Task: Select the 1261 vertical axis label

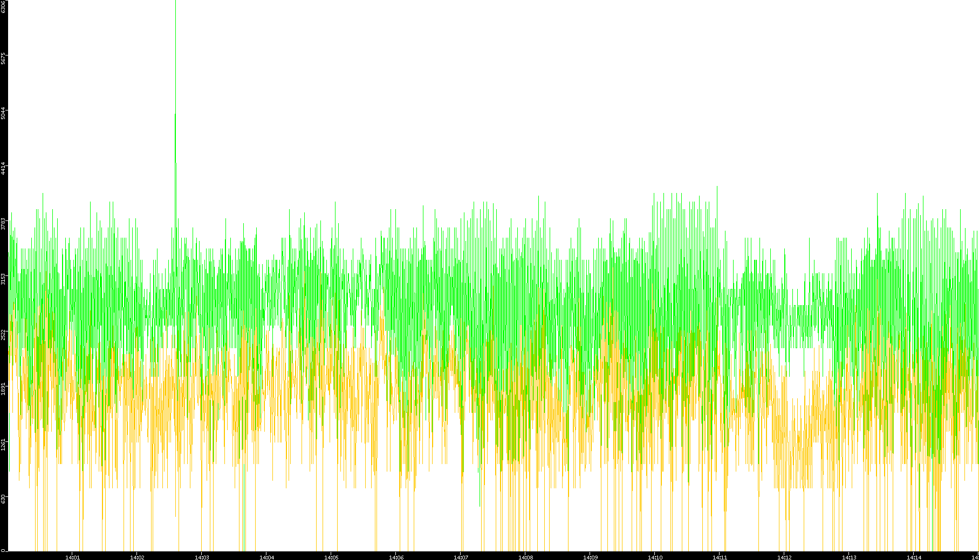Action: pos(3,444)
